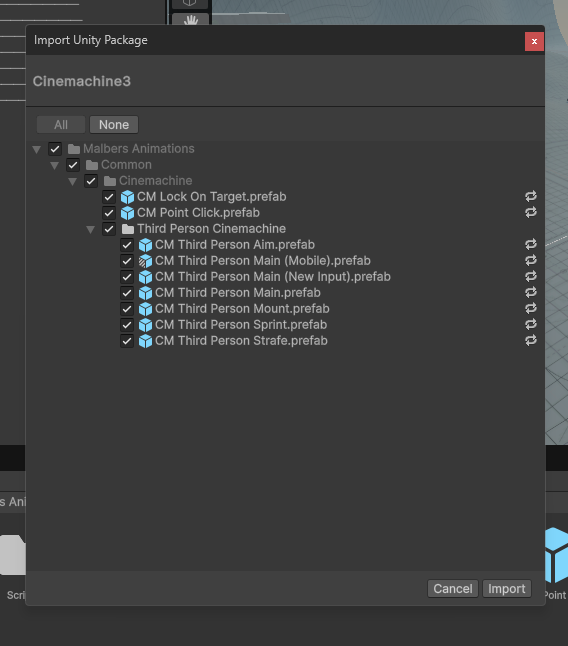Click the Malbers Animations folder icon
The height and width of the screenshot is (646, 568).
pos(74,149)
